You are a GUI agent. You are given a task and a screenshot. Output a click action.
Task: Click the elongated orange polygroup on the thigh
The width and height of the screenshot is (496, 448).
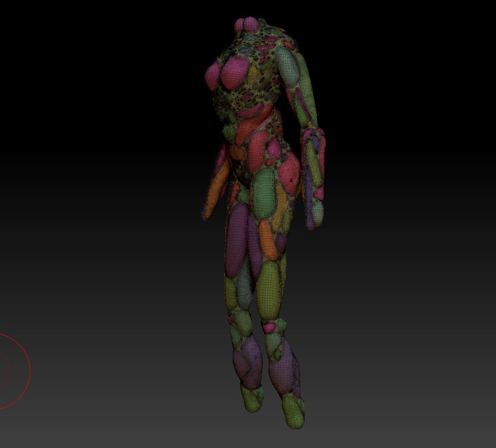[268, 240]
